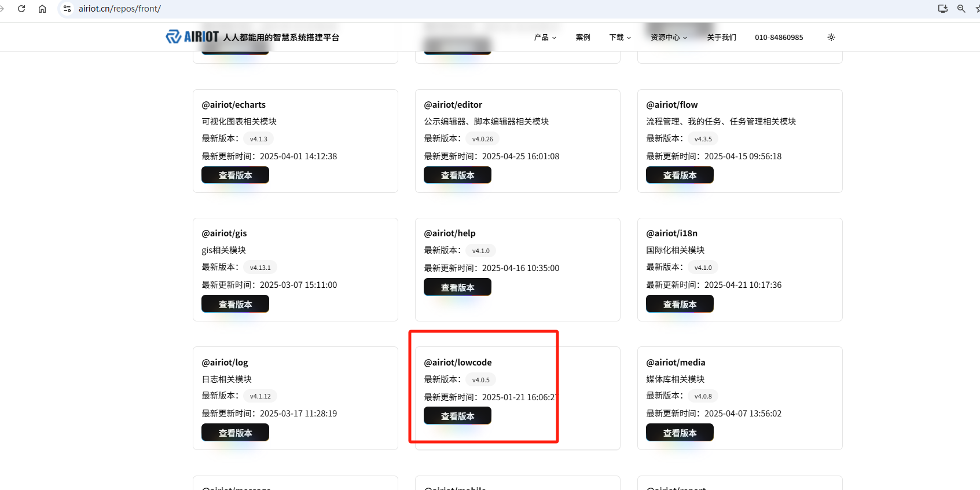Click version tag v4.0.26 of editor
The width and height of the screenshot is (980, 490).
coord(483,139)
